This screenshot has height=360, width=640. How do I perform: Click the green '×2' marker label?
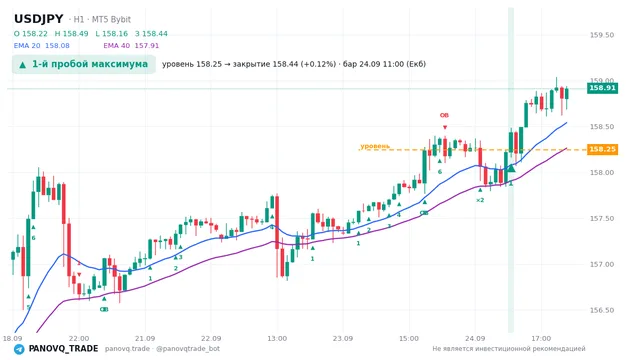[480, 200]
